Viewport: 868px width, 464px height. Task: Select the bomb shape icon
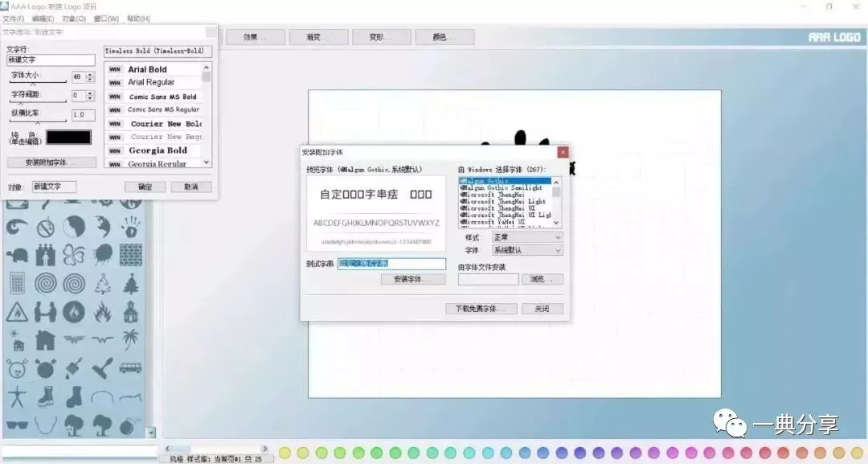coord(131,425)
